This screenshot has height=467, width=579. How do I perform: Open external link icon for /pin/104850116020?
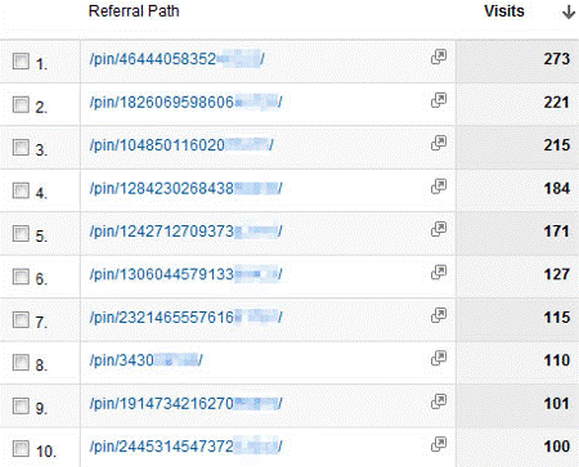[439, 143]
